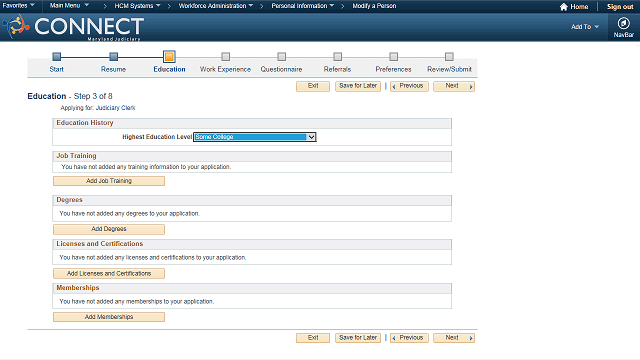Click 'You have not added any degrees' text
This screenshot has width=640, height=360.
(x=129, y=213)
